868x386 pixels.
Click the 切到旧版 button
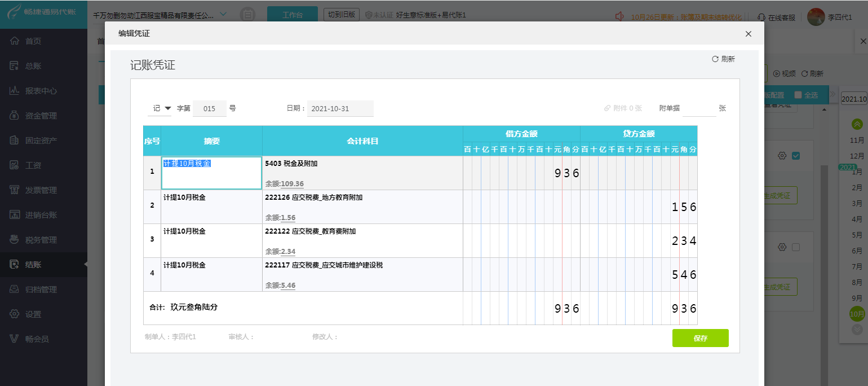[341, 15]
